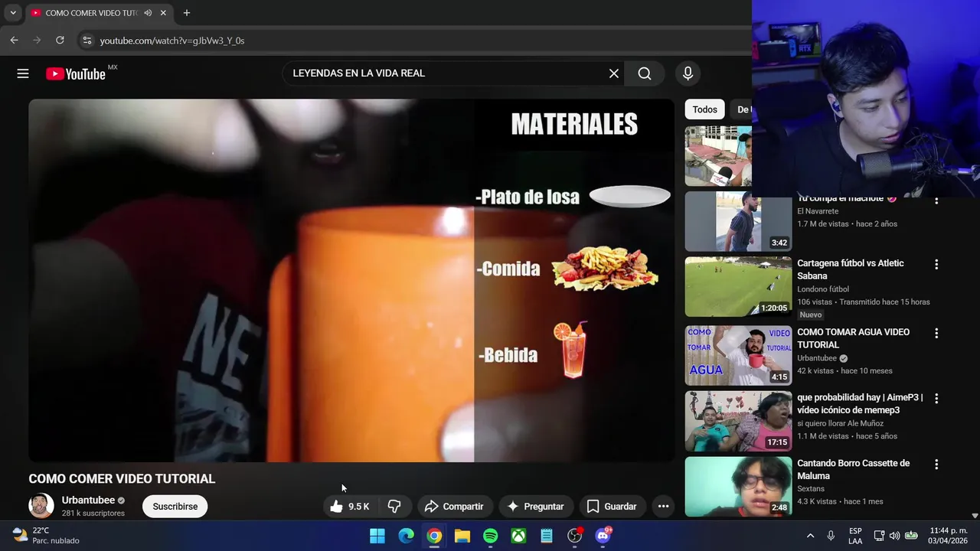
Task: Click the Sextans channel name
Action: (x=811, y=489)
